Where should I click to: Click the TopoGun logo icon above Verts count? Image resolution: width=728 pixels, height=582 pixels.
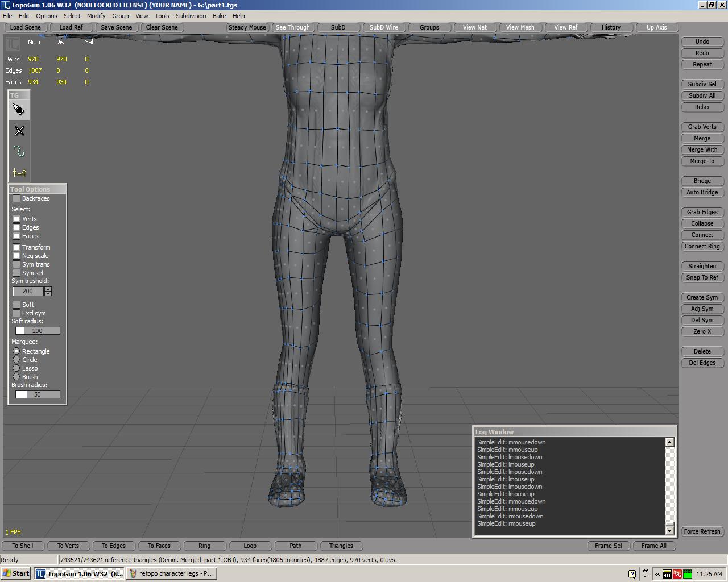13,43
